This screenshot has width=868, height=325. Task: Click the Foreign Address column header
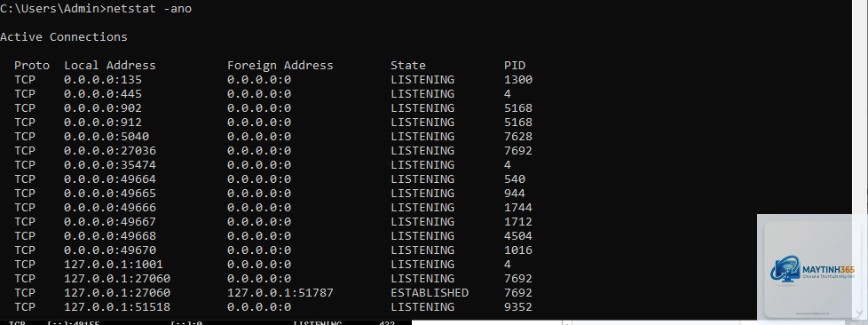click(280, 66)
